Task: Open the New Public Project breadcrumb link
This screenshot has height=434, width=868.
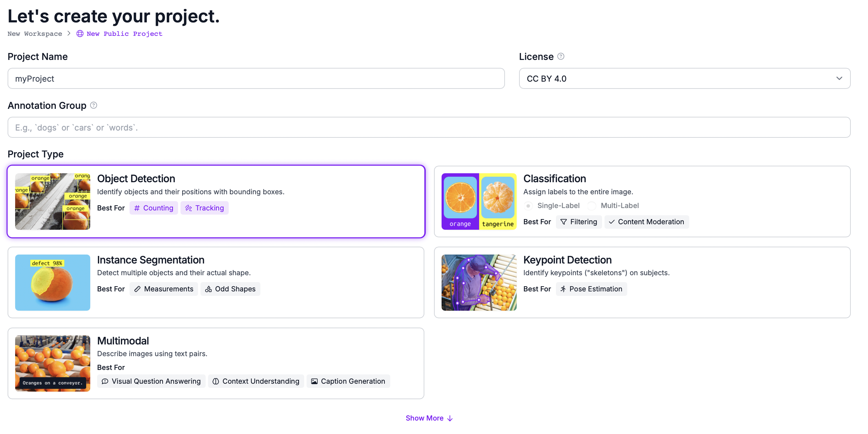Action: pyautogui.click(x=124, y=34)
